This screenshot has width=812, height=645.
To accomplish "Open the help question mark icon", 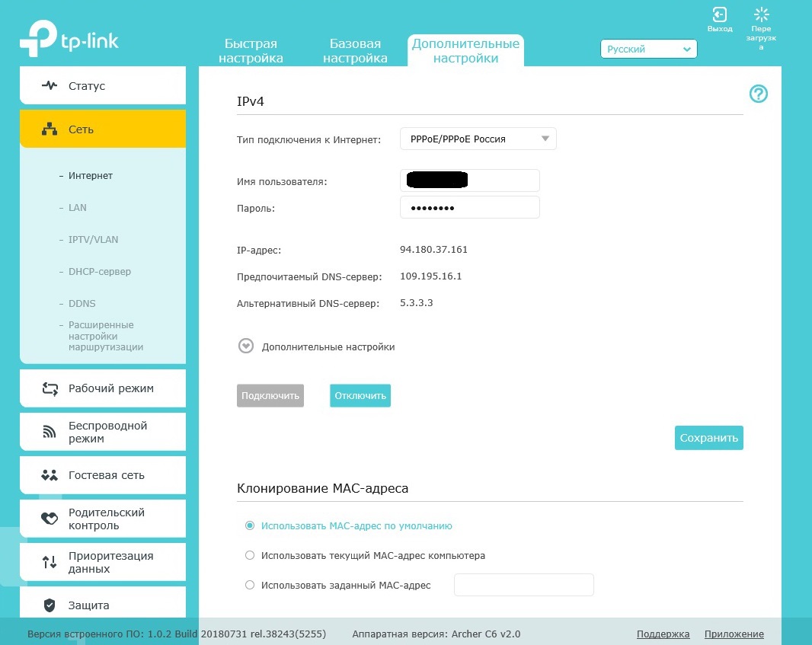I will (x=759, y=94).
